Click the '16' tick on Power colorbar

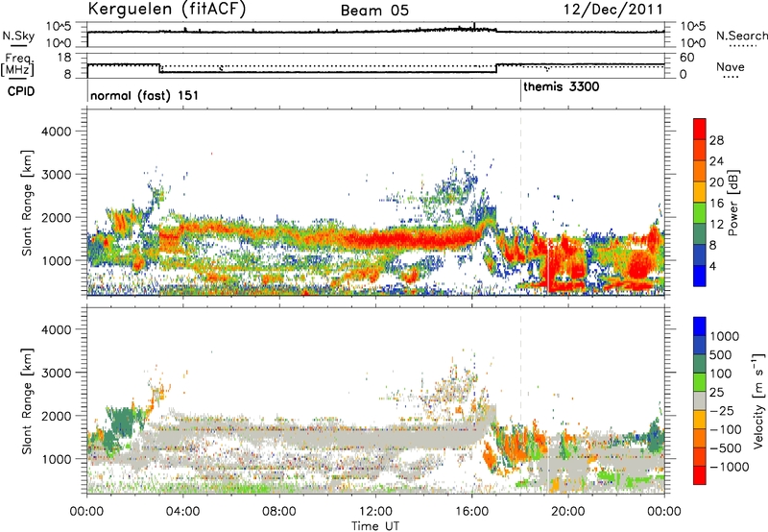[716, 204]
